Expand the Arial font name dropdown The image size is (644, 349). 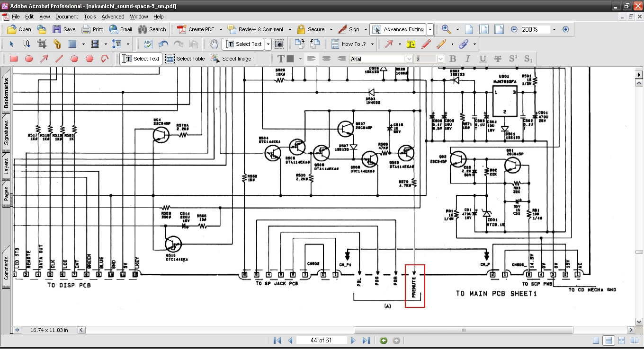tap(409, 59)
